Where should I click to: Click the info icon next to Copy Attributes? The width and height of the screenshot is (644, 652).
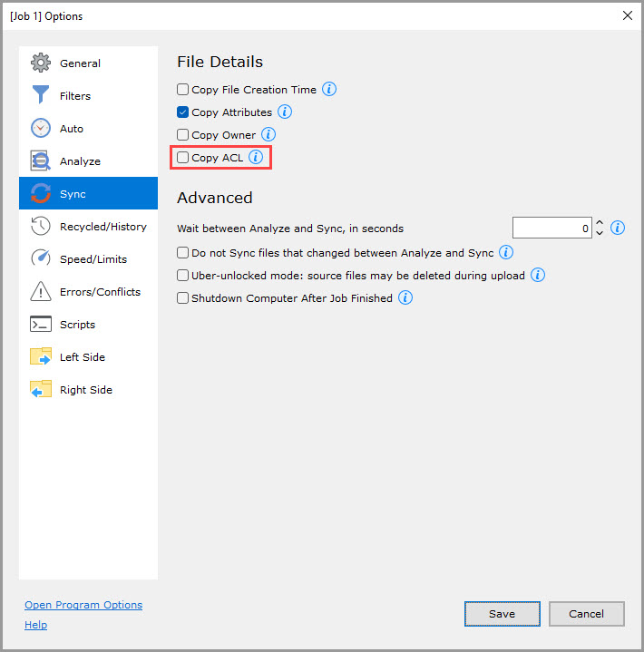point(285,112)
